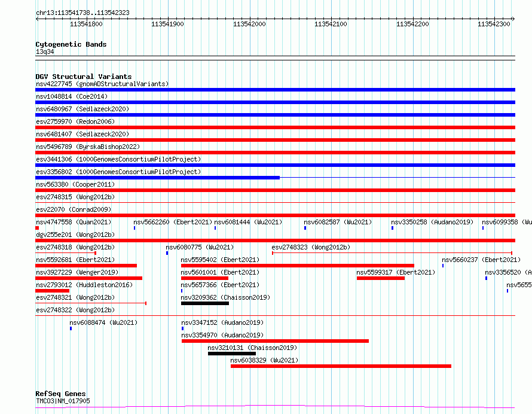Click the RefSeq Genes track title

point(60,394)
